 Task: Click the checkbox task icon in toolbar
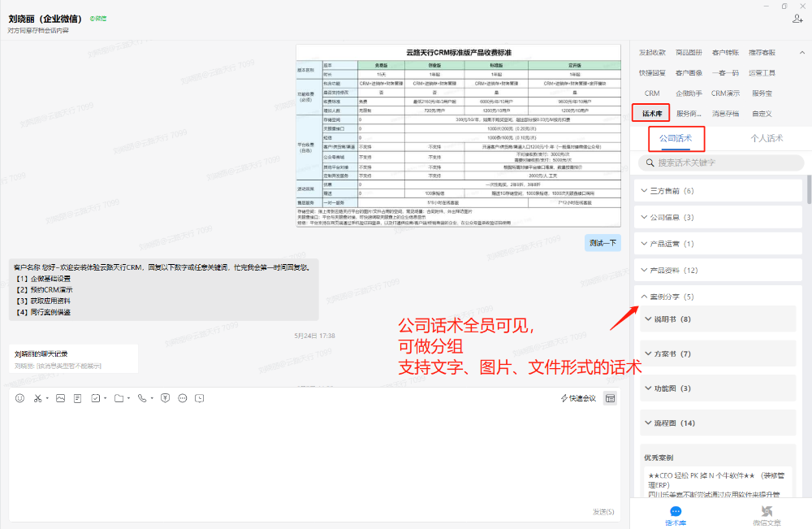point(95,398)
